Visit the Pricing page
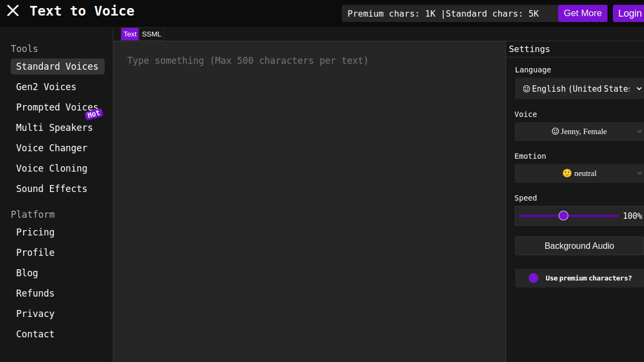This screenshot has width=644, height=362. (35, 232)
